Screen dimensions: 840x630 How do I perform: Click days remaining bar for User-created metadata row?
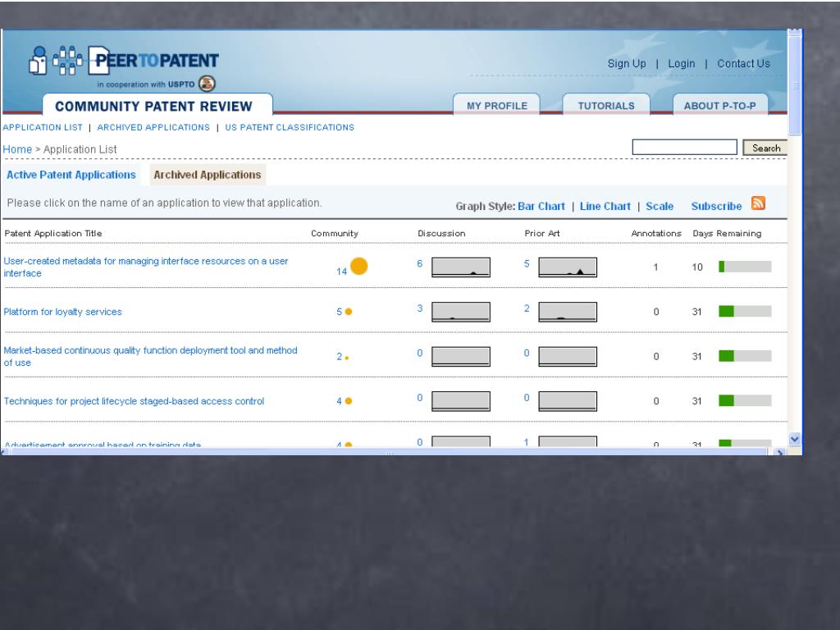(x=745, y=267)
